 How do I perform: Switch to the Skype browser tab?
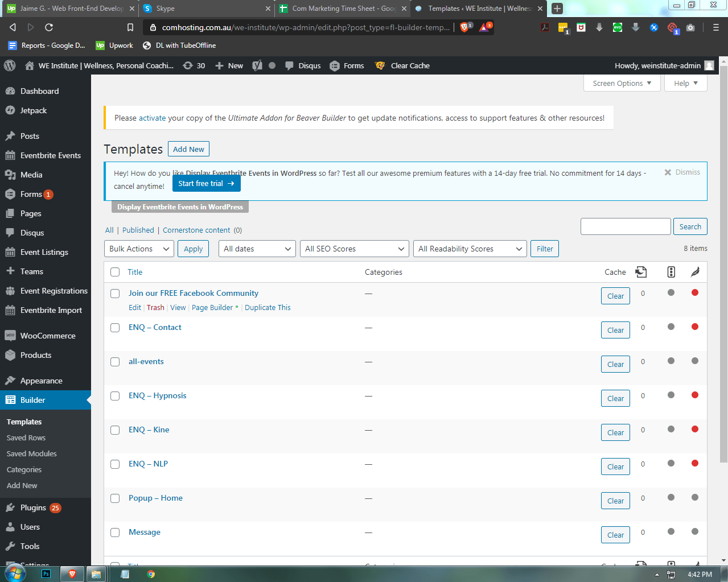[x=207, y=9]
